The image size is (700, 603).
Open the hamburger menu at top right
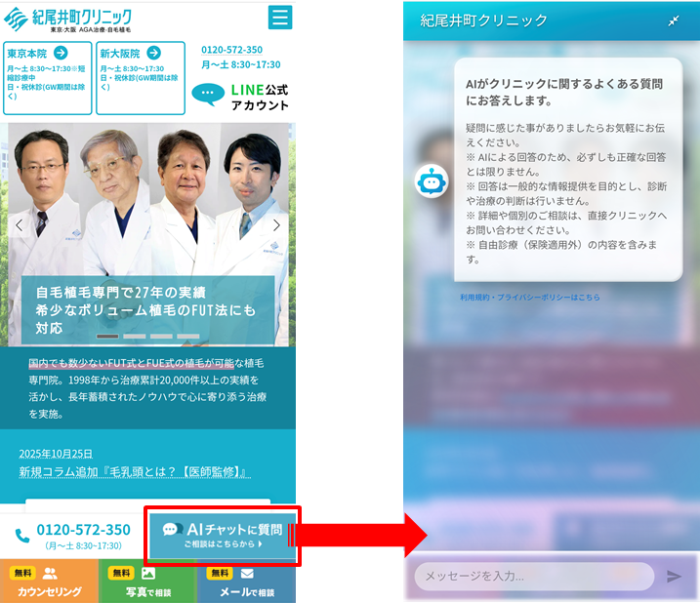click(280, 18)
